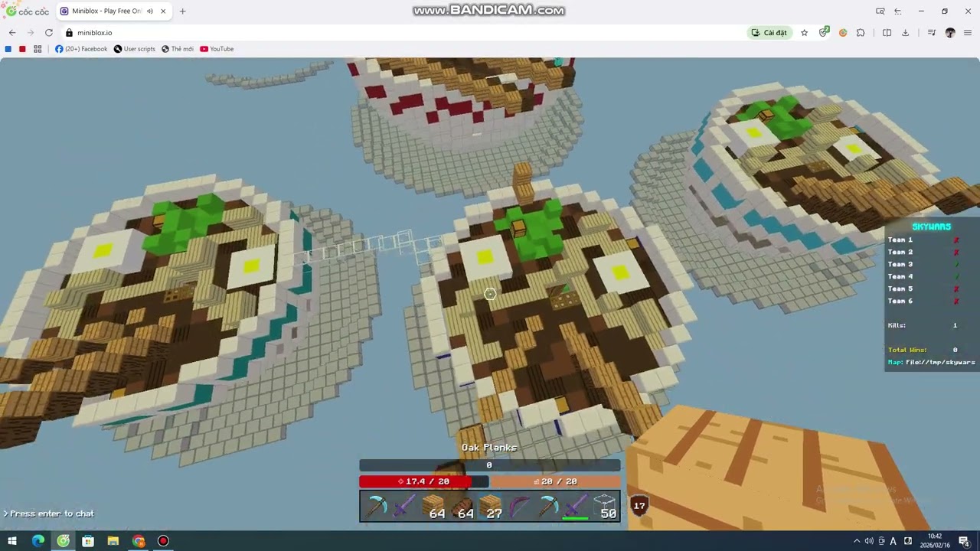The image size is (980, 551).
Task: Open the orange circular extension icon
Action: click(843, 33)
